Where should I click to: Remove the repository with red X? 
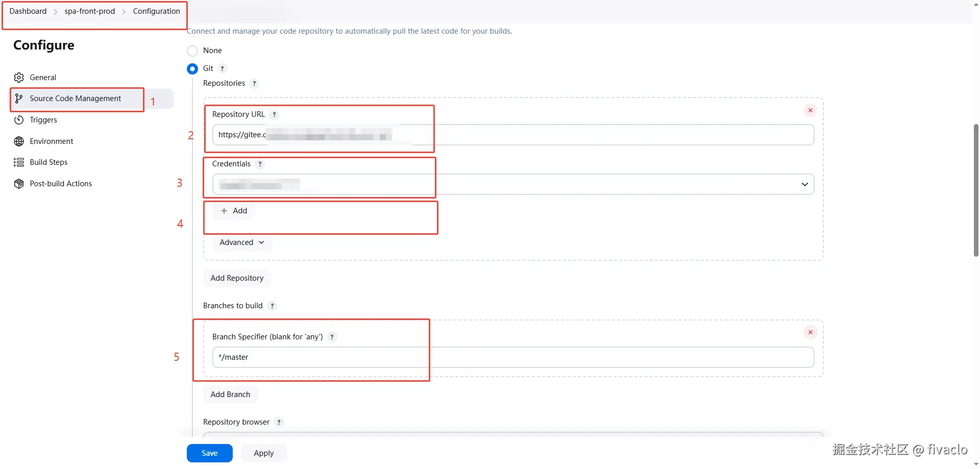point(811,110)
